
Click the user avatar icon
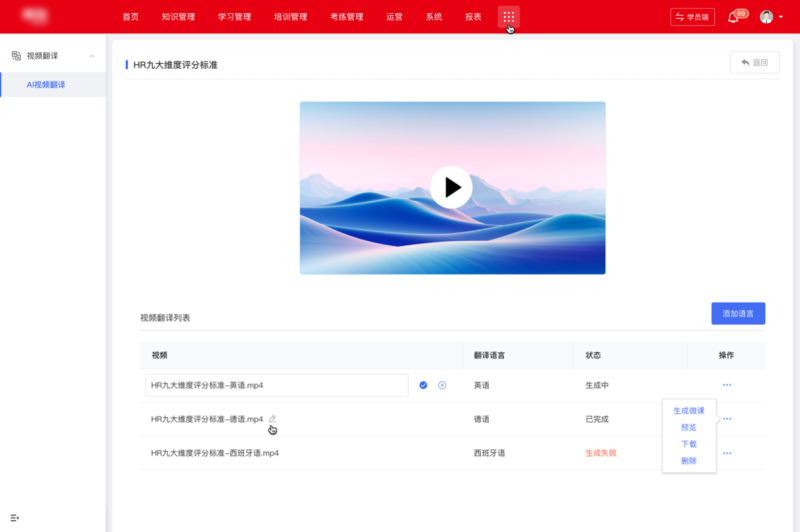pyautogui.click(x=766, y=17)
